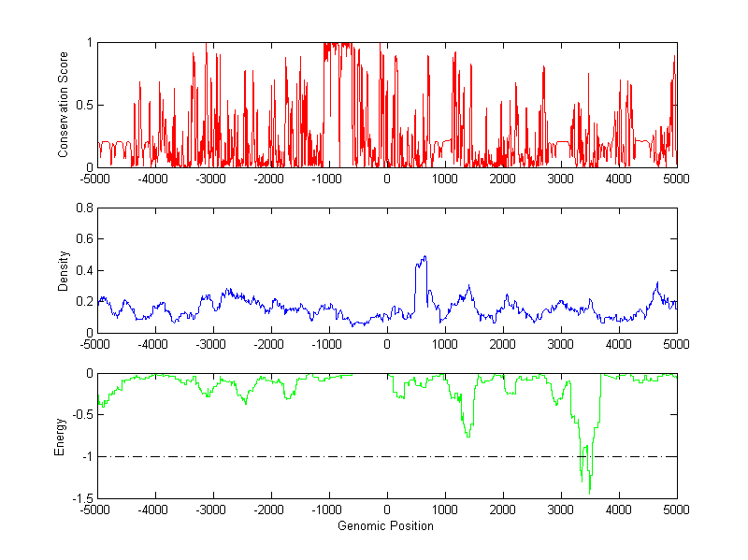Select the 0.8 tick on Density axis
This screenshot has height=560, width=748.
pos(82,208)
